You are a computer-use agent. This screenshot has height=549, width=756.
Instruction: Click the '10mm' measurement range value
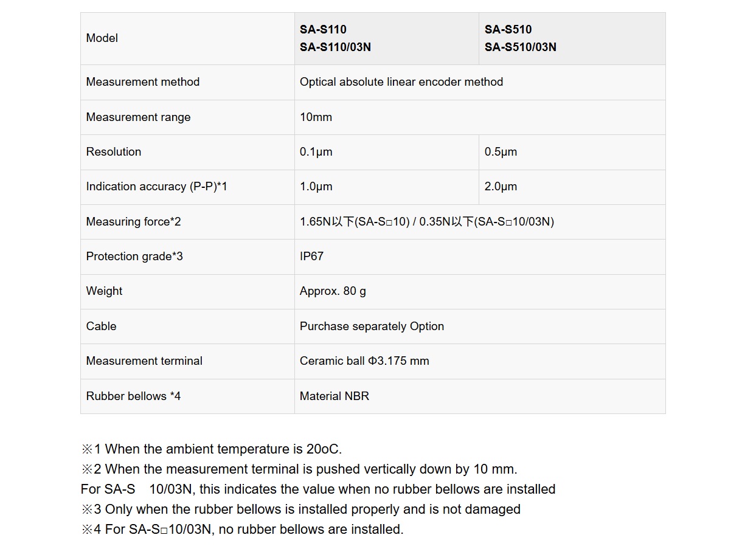pyautogui.click(x=316, y=117)
